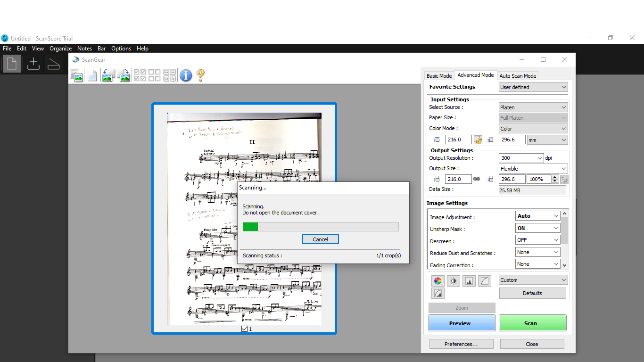Screen dimensions: 644x362
Task: Open the Output Resolution 300 dropdown
Action: click(521, 158)
